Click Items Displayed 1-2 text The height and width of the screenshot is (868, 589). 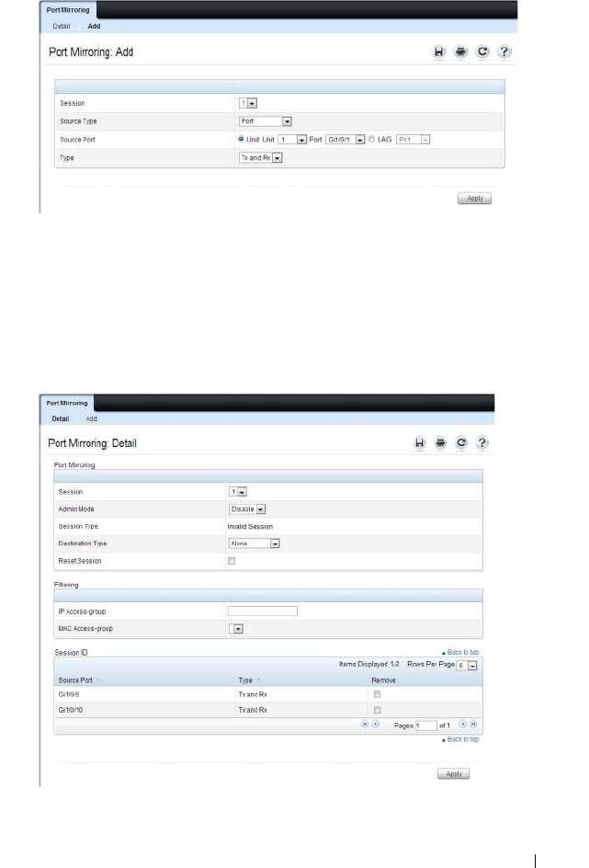pos(368,664)
